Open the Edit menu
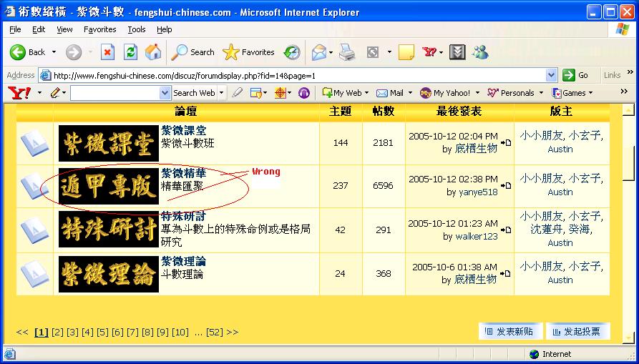This screenshot has width=639, height=364. tap(39, 29)
